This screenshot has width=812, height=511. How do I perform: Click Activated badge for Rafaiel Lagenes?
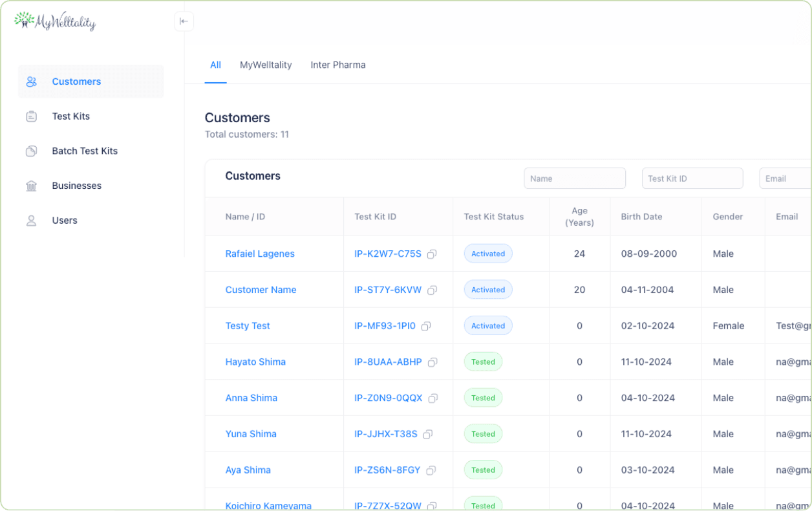(488, 254)
